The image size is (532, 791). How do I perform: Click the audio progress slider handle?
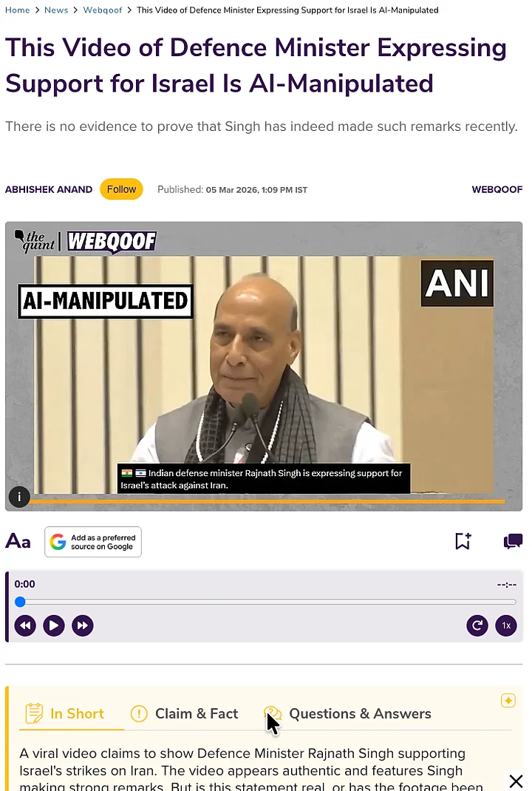pos(20,602)
